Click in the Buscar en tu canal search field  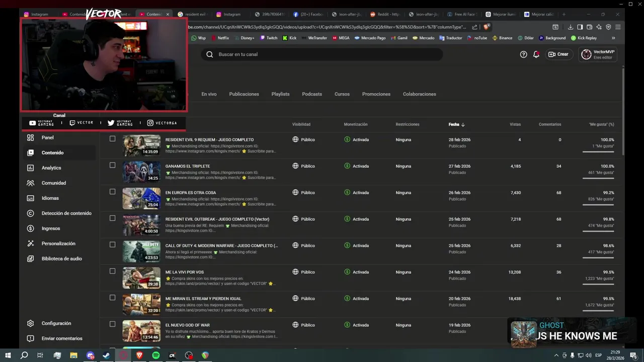pos(322,54)
